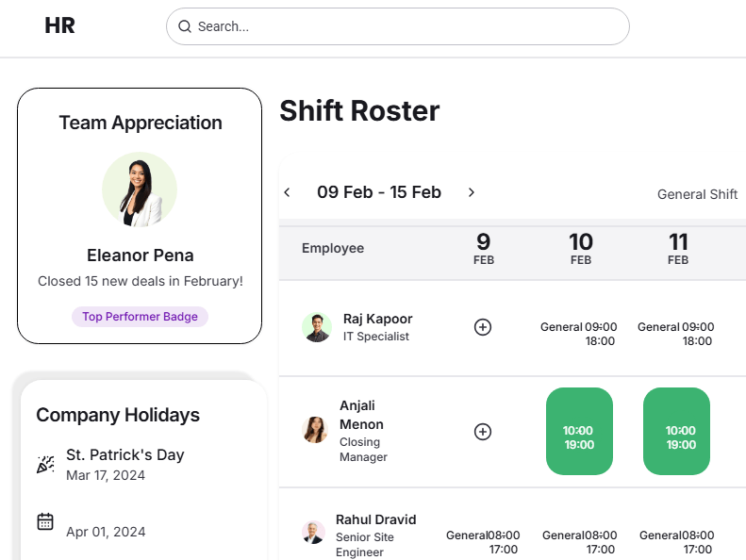Select Anjali Menon's green shift on 10 Feb

[x=579, y=432]
